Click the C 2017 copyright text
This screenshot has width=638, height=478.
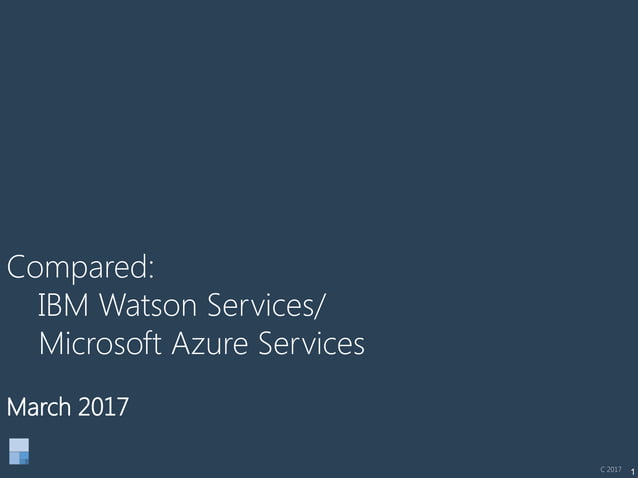click(610, 469)
